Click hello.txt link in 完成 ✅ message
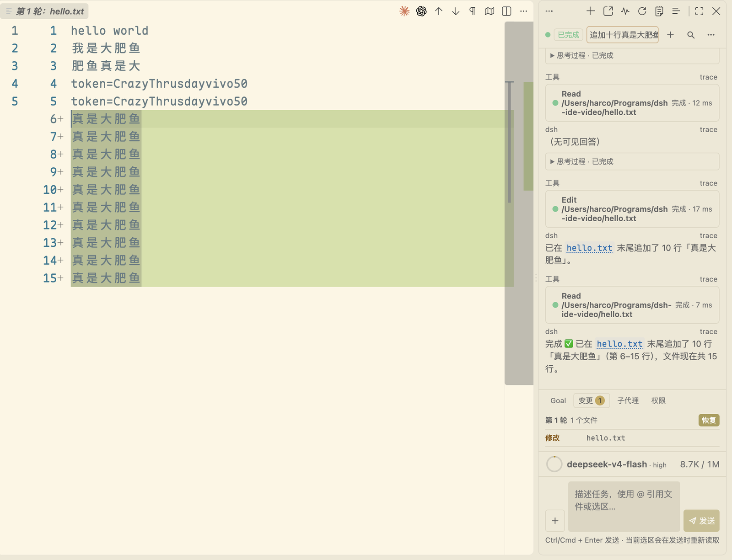The height and width of the screenshot is (560, 732). pos(619,344)
